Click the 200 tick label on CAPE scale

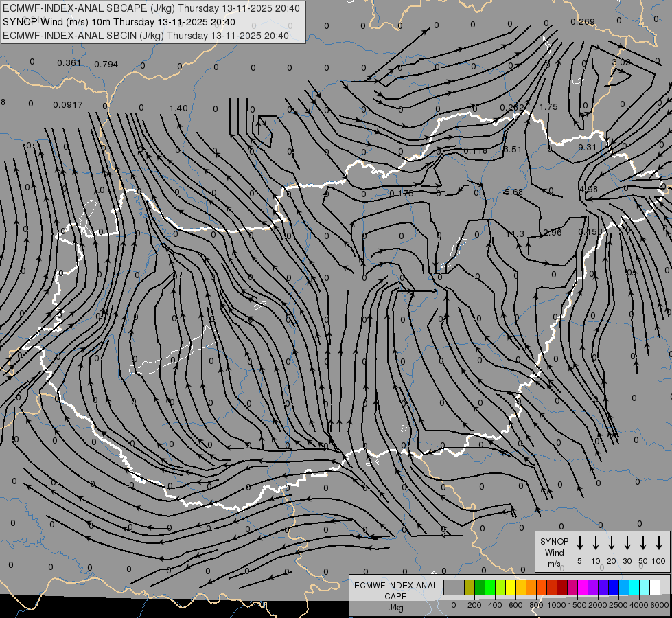474,605
